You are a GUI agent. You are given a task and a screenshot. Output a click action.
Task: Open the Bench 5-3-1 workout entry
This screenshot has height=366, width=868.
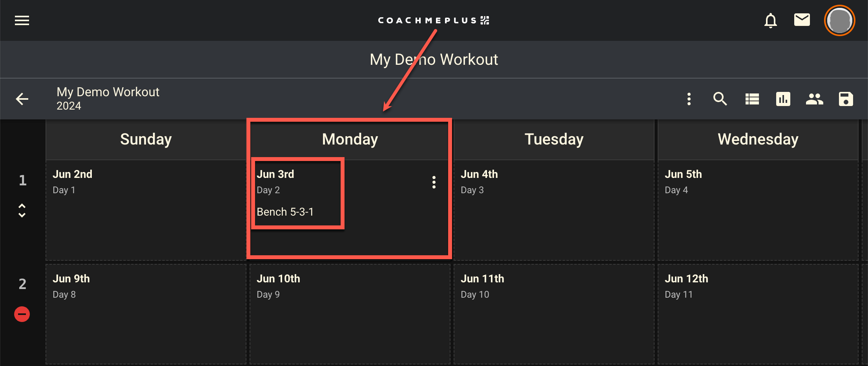click(285, 212)
